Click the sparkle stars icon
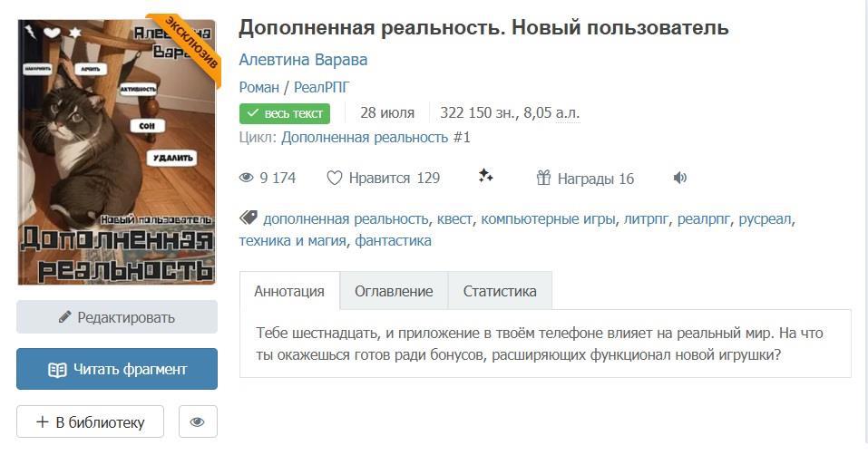This screenshot has height=455, width=868. pos(486,177)
